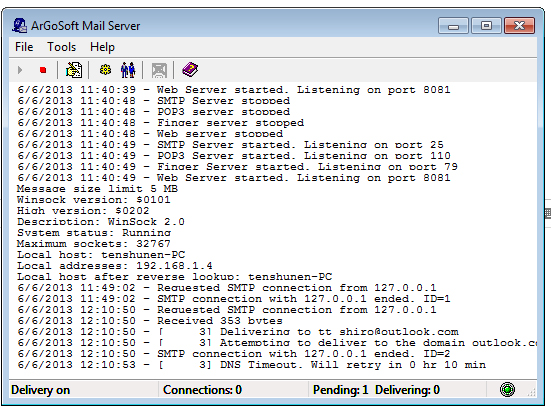Open Help via the purple book icon
Image resolution: width=551 pixels, height=410 pixels.
pyautogui.click(x=190, y=70)
